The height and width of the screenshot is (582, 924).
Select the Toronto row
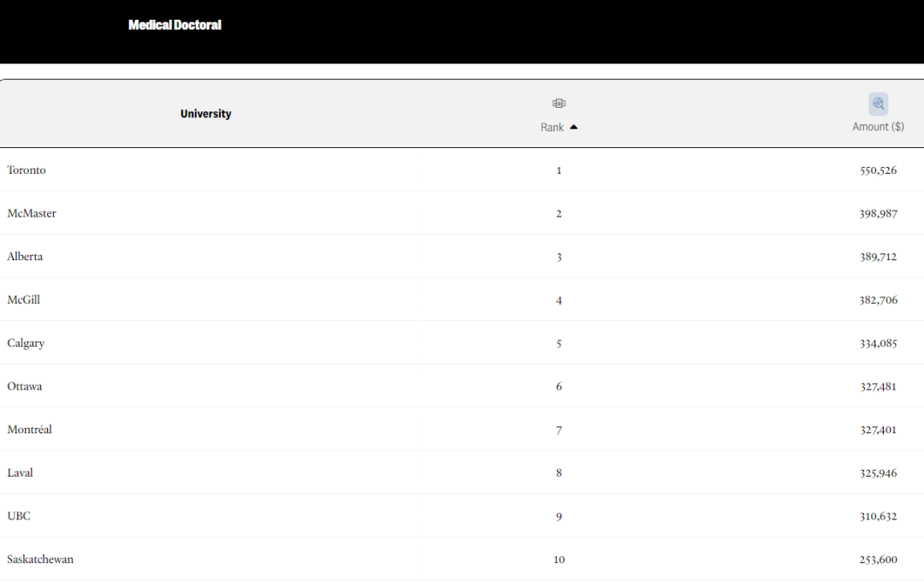(x=462, y=169)
